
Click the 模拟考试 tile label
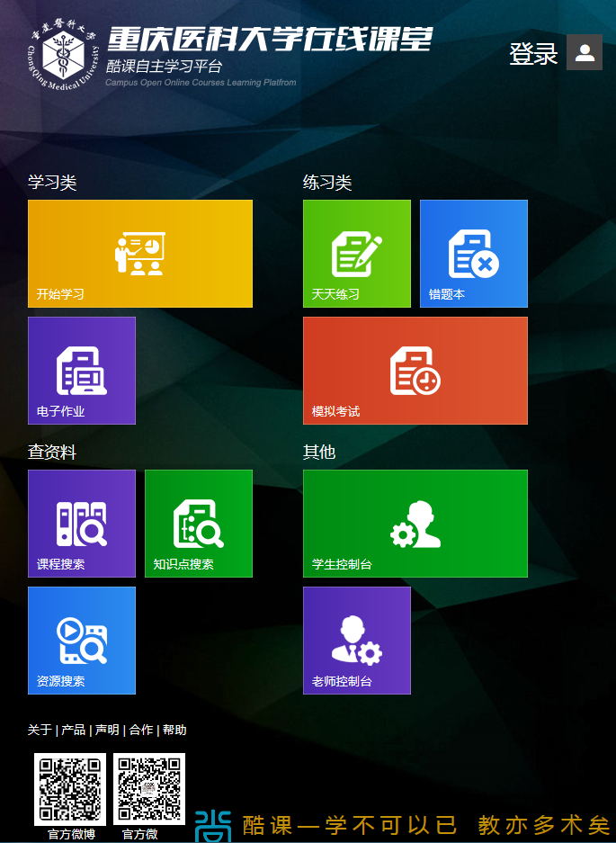(x=335, y=411)
